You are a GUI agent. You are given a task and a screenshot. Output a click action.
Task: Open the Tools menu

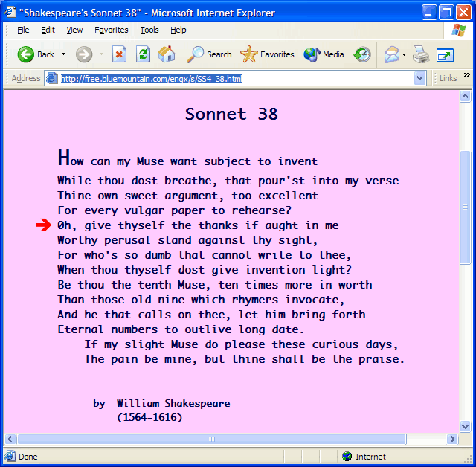[x=149, y=30]
